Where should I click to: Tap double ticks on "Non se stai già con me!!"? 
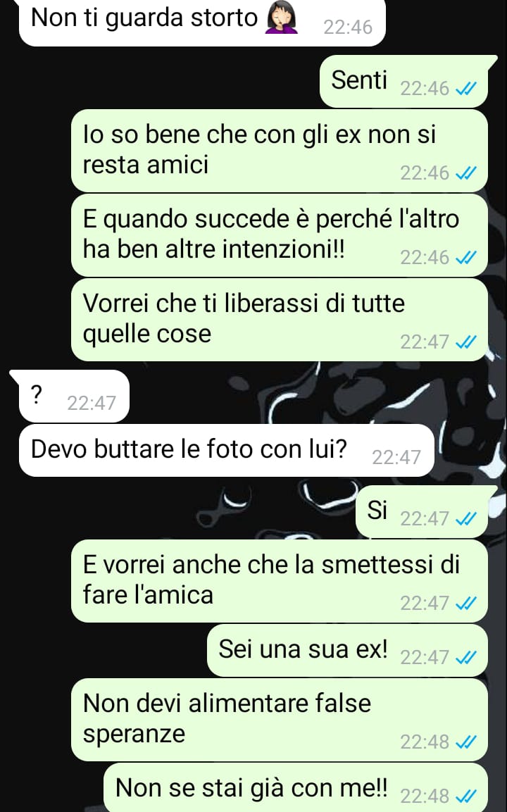coord(465,795)
